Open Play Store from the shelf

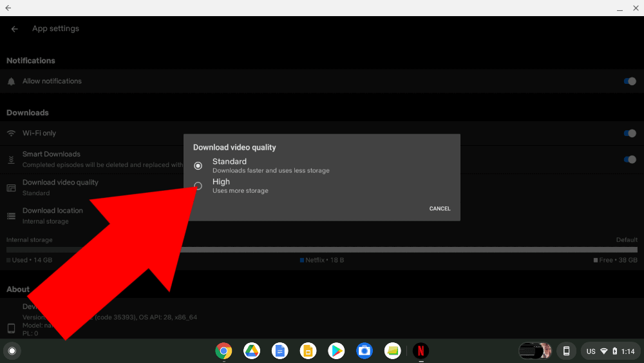pos(336,351)
